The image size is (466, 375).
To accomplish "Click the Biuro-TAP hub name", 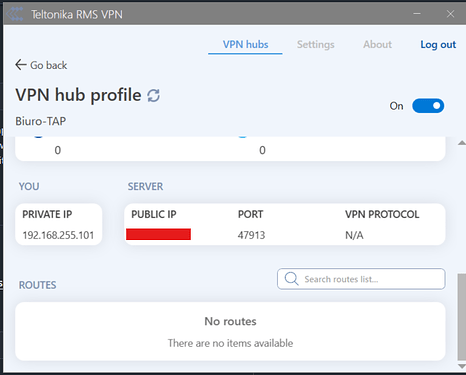I will (x=41, y=121).
